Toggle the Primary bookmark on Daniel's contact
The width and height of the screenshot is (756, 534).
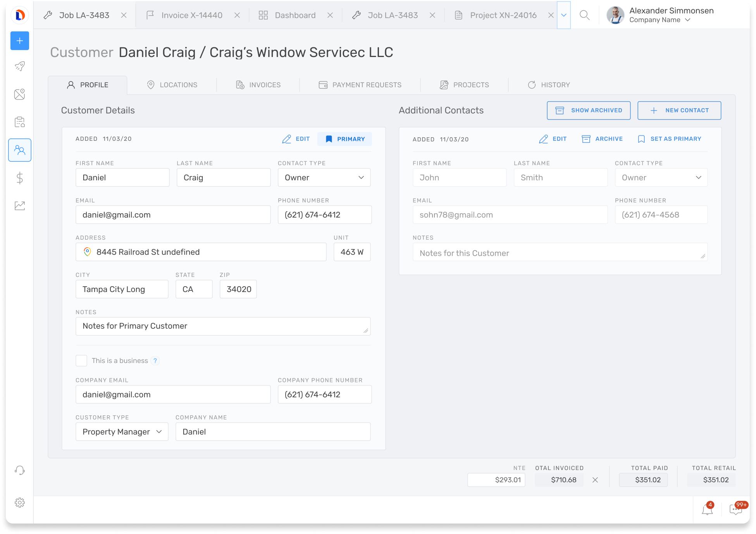pyautogui.click(x=344, y=139)
